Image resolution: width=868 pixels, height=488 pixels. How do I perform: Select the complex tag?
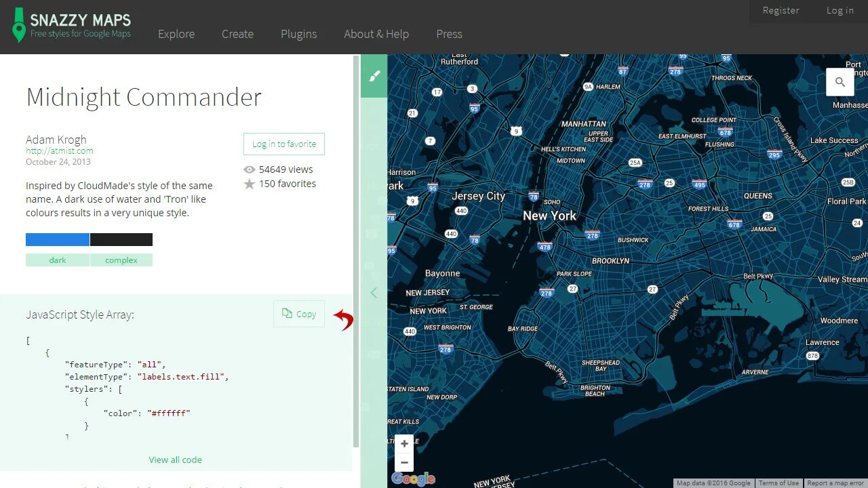pyautogui.click(x=121, y=260)
